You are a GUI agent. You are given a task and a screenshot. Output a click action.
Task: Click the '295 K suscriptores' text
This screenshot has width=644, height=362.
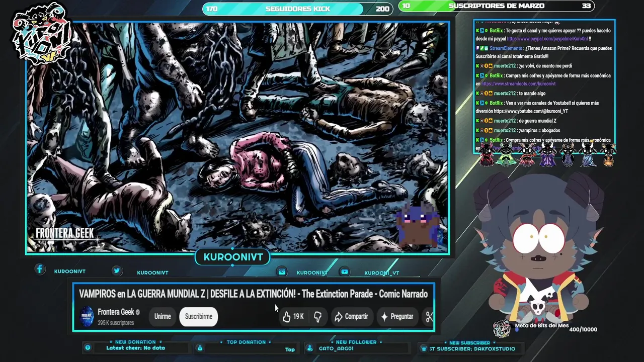click(x=116, y=323)
